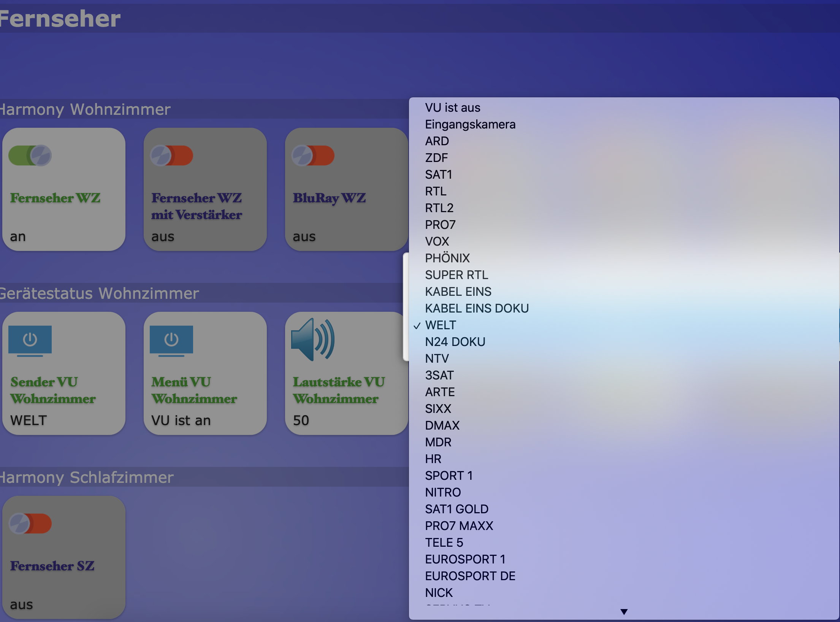The width and height of the screenshot is (840, 622).
Task: Pick EUROSPORT DE from list
Action: point(624,576)
